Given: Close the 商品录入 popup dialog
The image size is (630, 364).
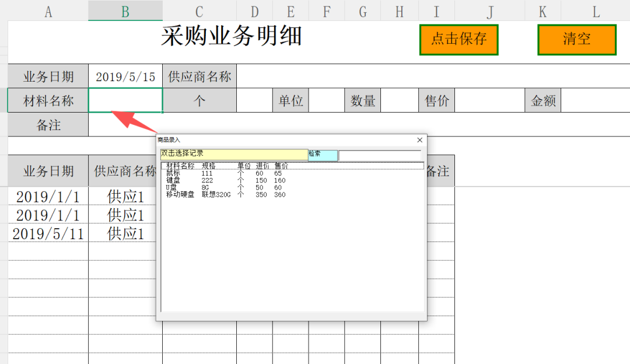Looking at the screenshot, I should [419, 140].
